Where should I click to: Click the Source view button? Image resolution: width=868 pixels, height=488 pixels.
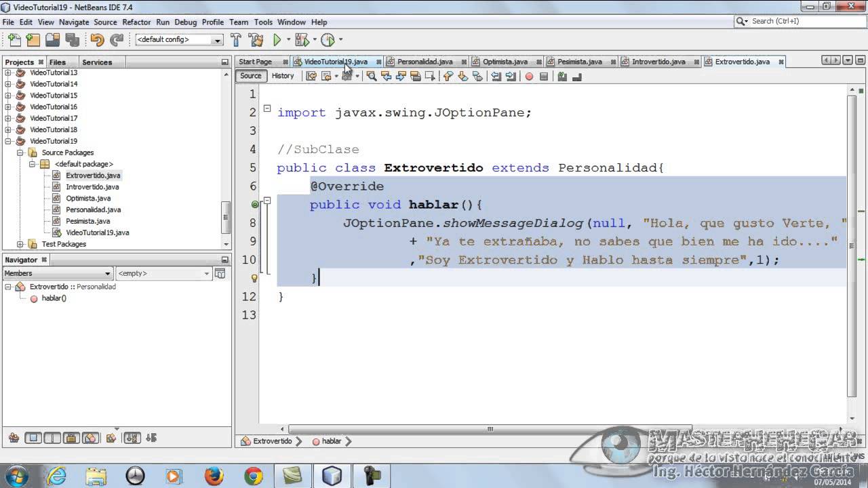point(250,76)
